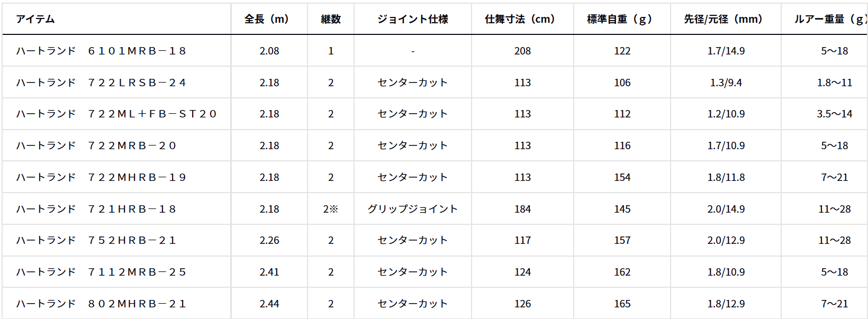Click the アイテム column header
868x319 pixels.
point(35,19)
